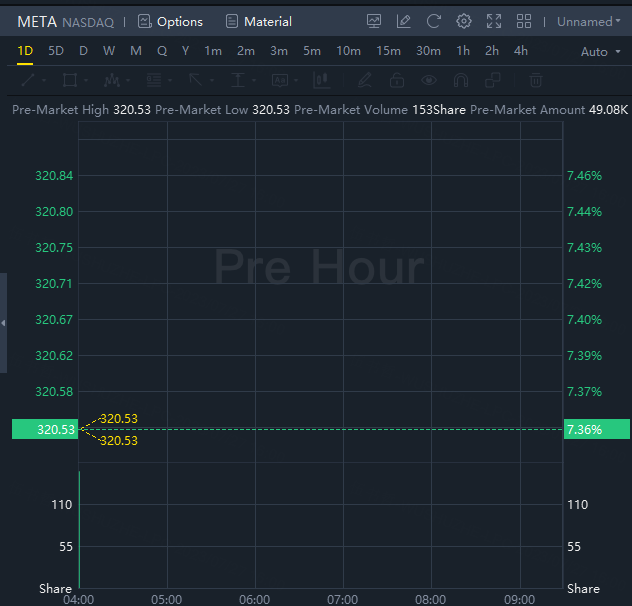Toggle the lock drawings icon
Image resolution: width=632 pixels, height=606 pixels.
[397, 80]
